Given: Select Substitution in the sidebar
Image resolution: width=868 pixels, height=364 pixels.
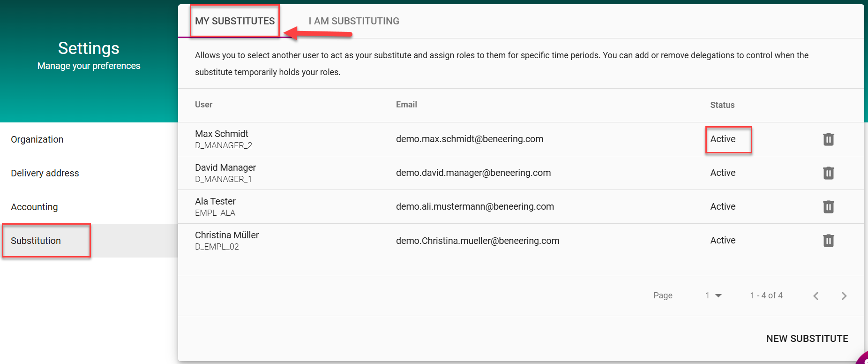Looking at the screenshot, I should click(x=36, y=241).
